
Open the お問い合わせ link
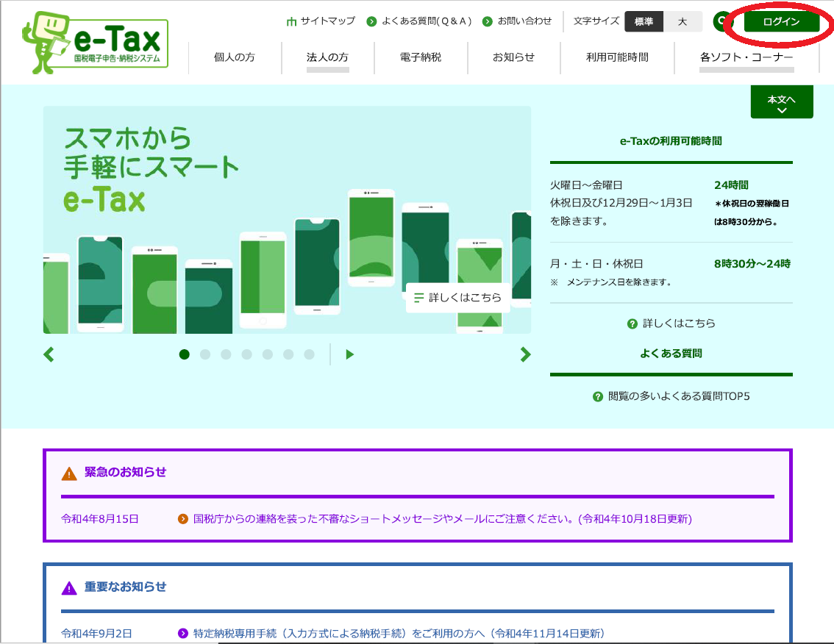[524, 21]
